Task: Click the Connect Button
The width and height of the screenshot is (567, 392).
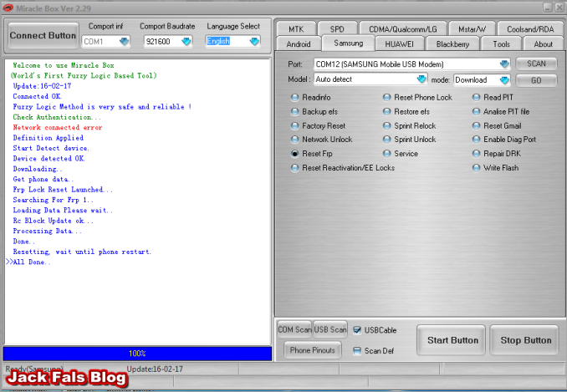Action: (43, 35)
